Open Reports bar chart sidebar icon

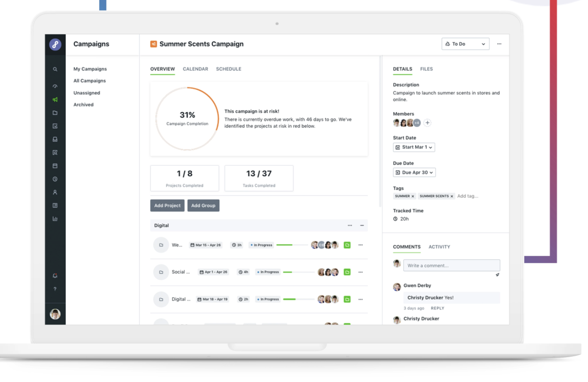coord(55,219)
